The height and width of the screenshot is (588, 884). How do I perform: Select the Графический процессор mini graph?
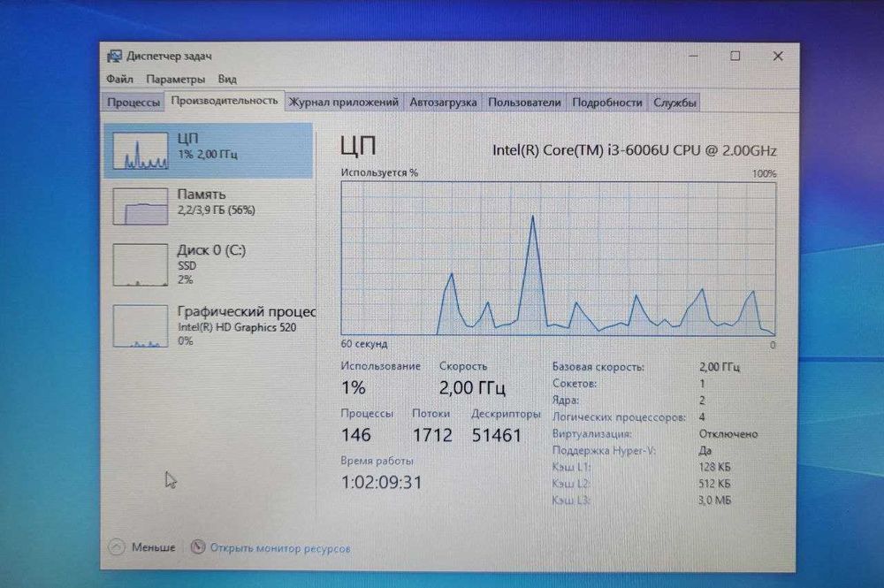141,326
